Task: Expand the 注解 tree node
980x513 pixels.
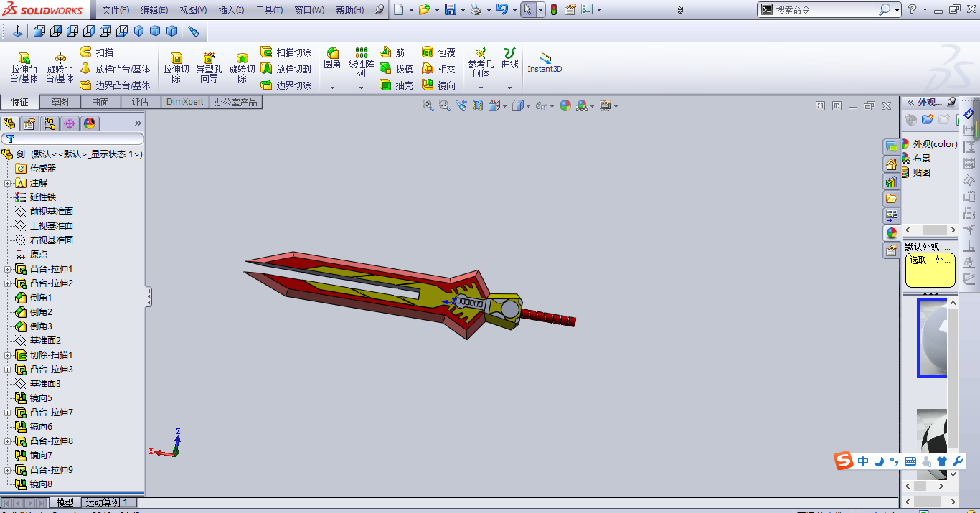Action: tap(8, 183)
